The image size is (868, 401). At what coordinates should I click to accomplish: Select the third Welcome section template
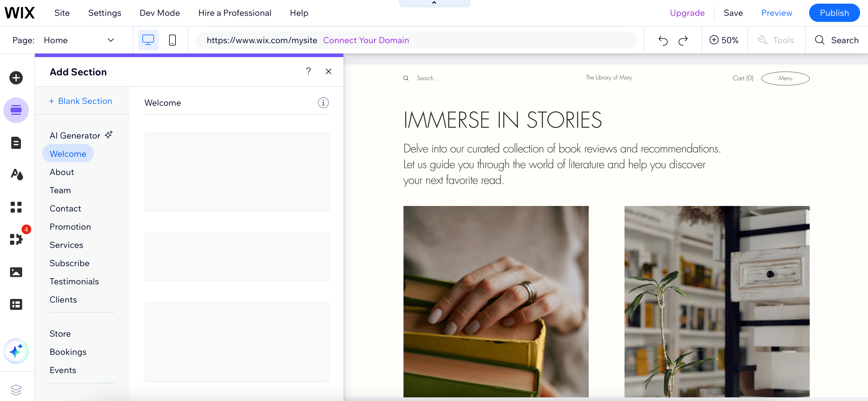point(237,342)
